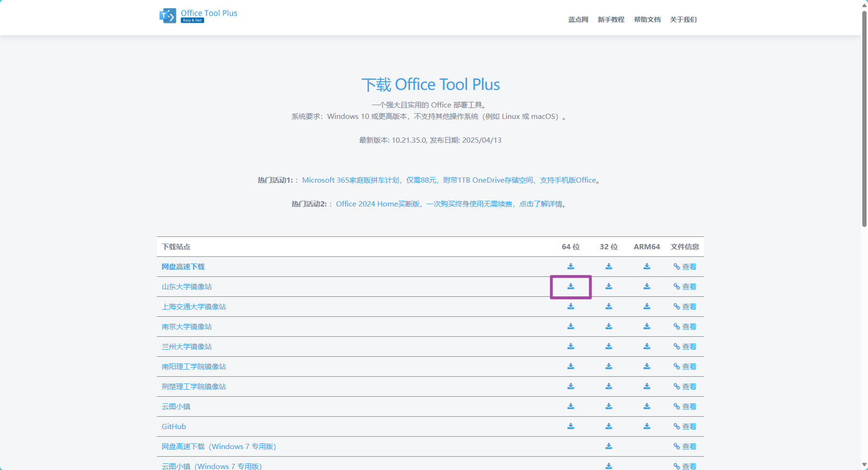This screenshot has height=470, width=868.
Task: Download 64-bit from 荆楚理工学院镜像站
Action: [571, 386]
